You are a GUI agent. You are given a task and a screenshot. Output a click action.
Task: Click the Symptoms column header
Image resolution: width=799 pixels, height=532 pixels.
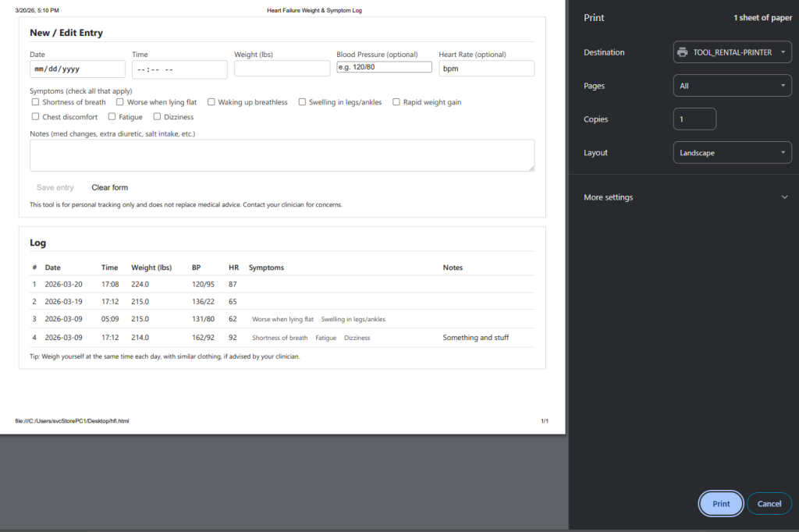[267, 268]
